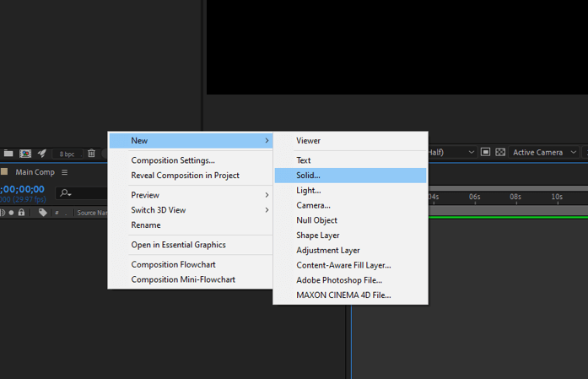
Task: Click the 08s mark on time ruler
Action: tap(515, 197)
